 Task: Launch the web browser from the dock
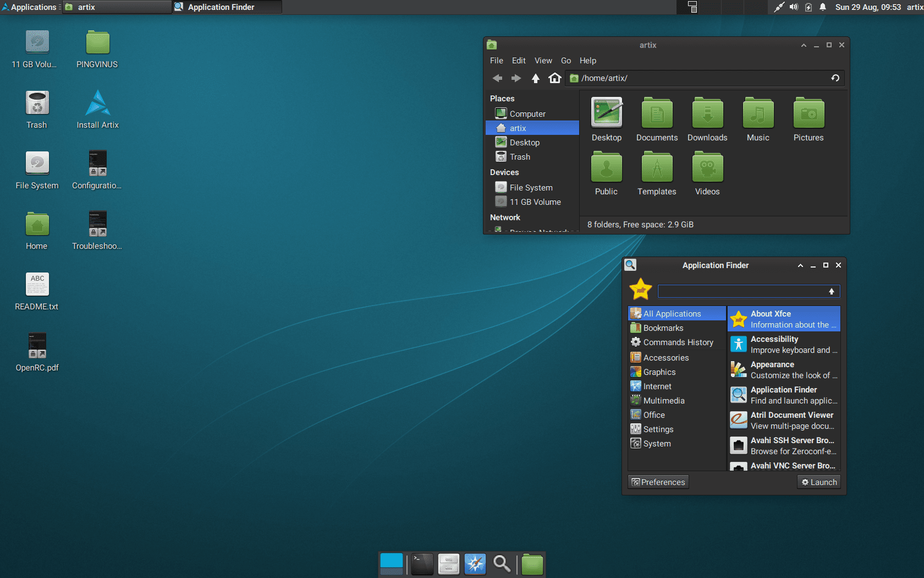tap(475, 564)
